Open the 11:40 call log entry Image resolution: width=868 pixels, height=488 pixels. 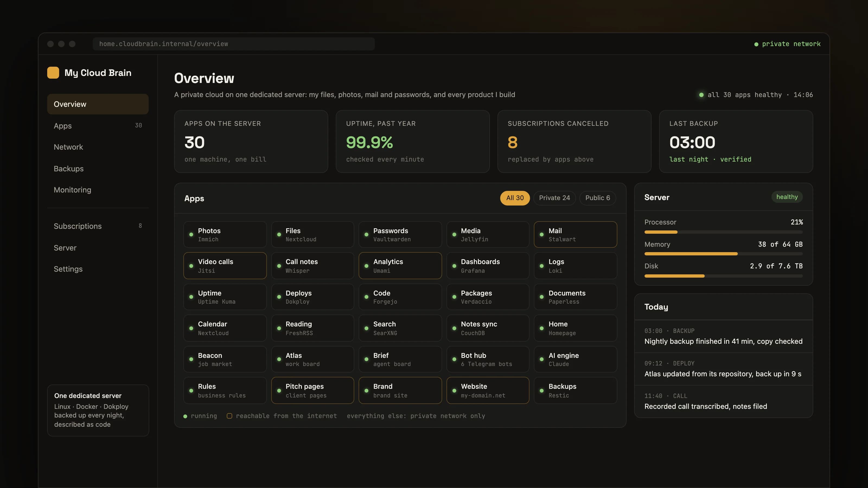723,402
